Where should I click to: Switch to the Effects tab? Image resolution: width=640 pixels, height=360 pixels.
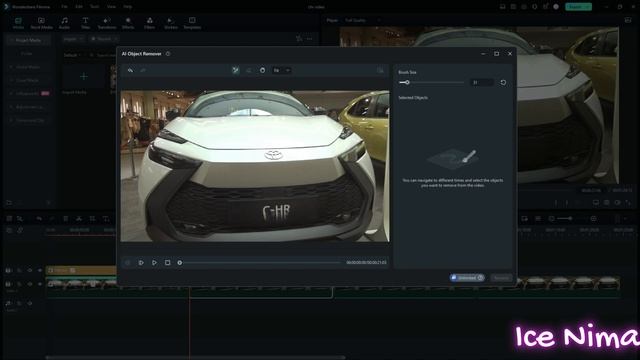(128, 23)
